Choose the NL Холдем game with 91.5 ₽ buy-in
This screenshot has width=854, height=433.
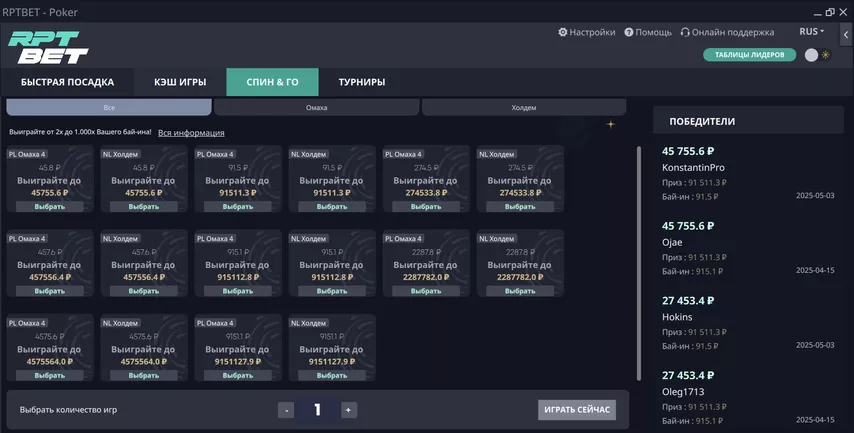[332, 207]
